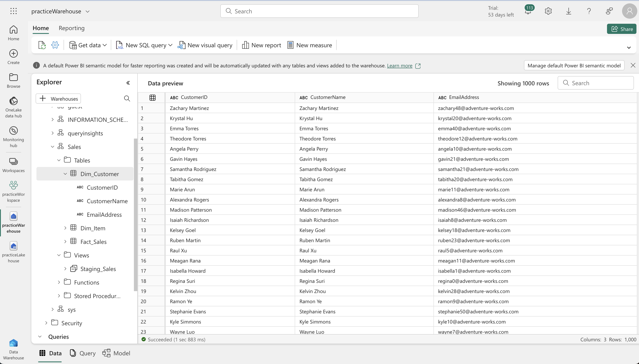Click the Share button

[x=622, y=29]
